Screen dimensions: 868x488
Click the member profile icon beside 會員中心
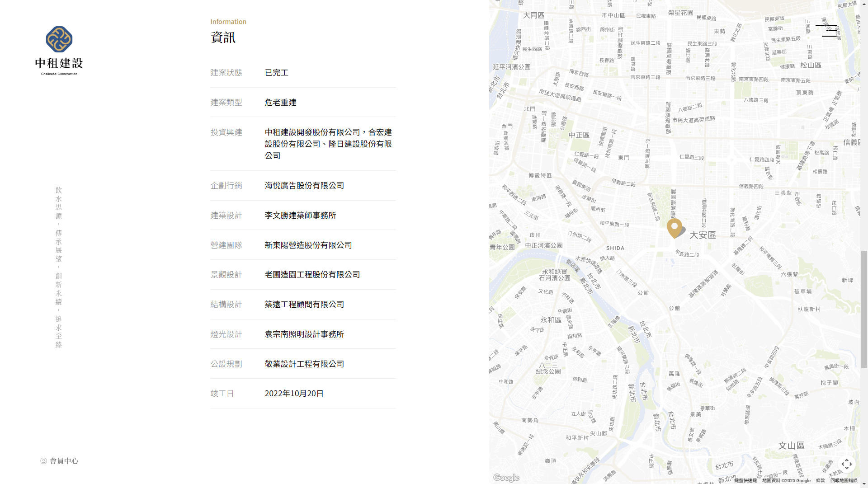(x=43, y=461)
